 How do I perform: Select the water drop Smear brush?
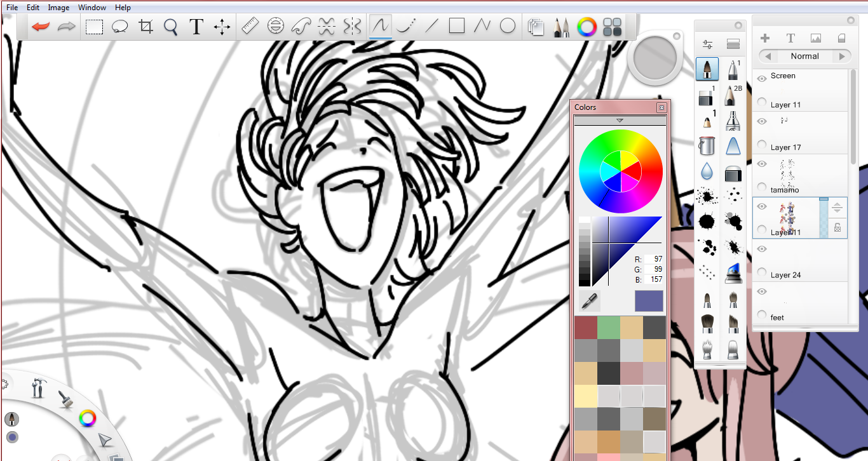[x=707, y=171]
